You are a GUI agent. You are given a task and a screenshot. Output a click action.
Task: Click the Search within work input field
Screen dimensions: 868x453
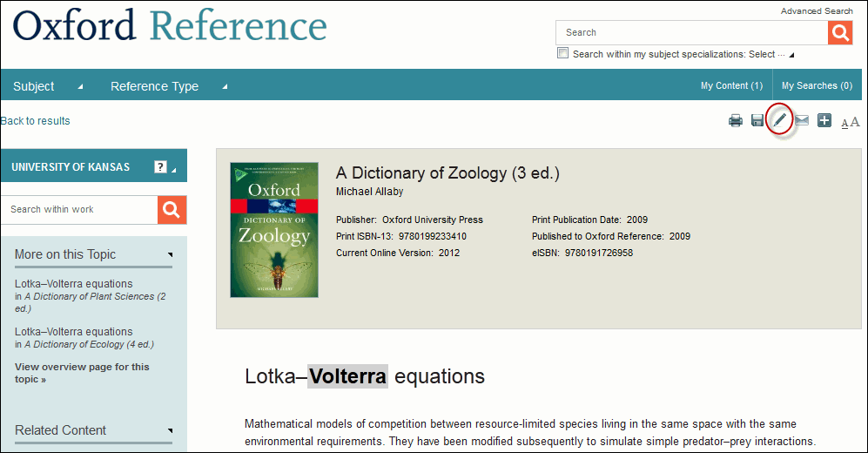(79, 210)
